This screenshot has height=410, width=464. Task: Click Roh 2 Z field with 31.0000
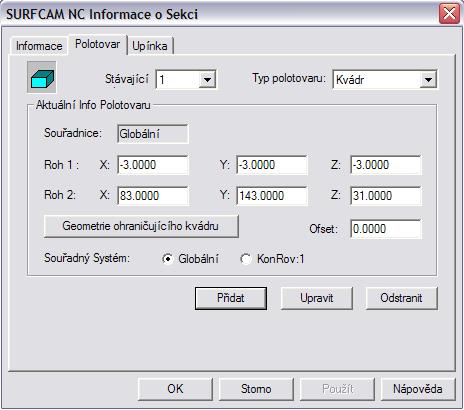click(x=386, y=196)
